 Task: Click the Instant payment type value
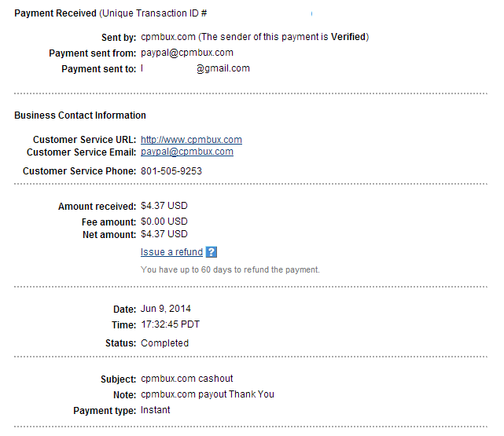155,410
